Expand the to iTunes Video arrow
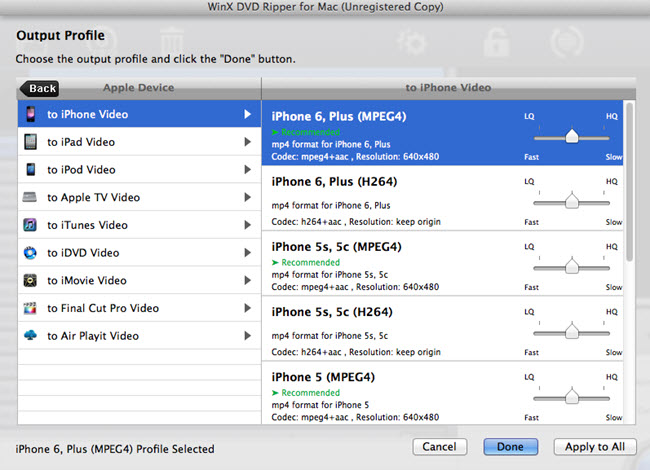Screen dimensions: 650x470 pos(247,225)
